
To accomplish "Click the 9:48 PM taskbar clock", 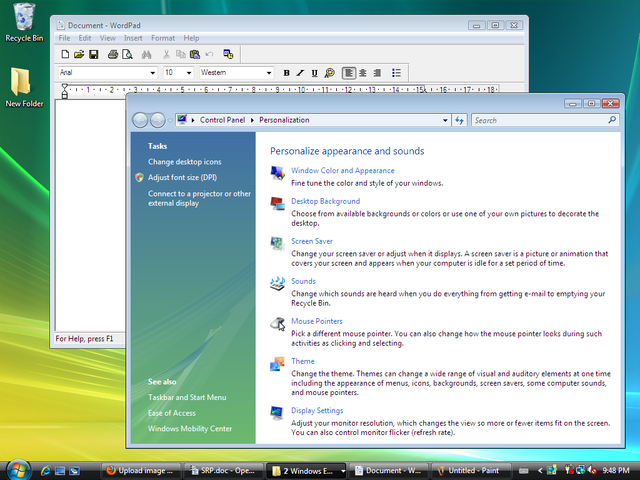I will 616,471.
